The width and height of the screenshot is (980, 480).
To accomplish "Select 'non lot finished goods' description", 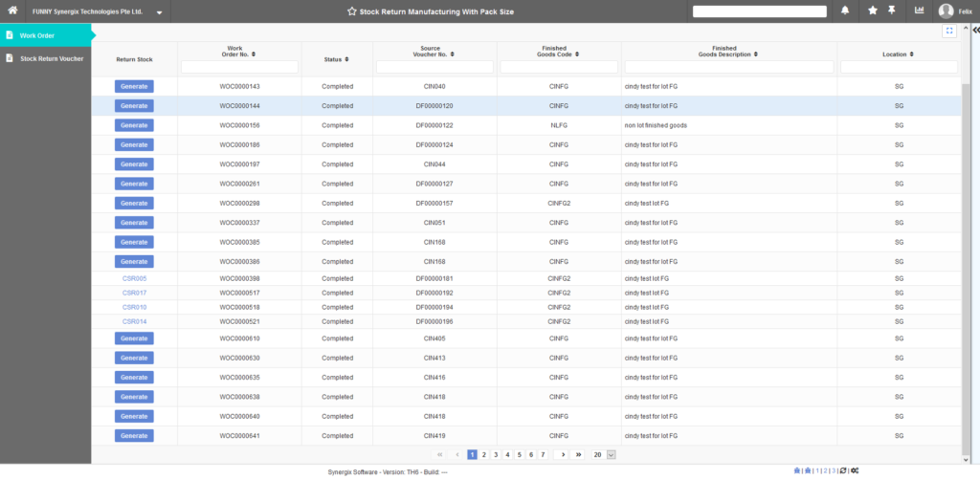I will tap(656, 125).
